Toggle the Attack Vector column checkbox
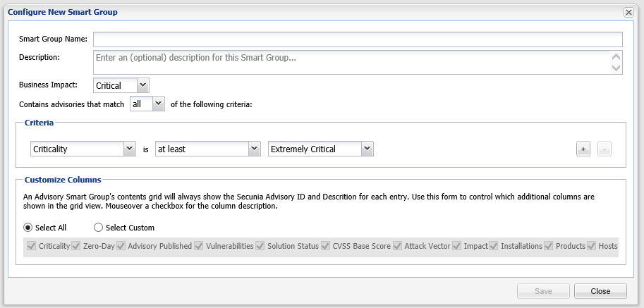The image size is (644, 308). coord(397,246)
